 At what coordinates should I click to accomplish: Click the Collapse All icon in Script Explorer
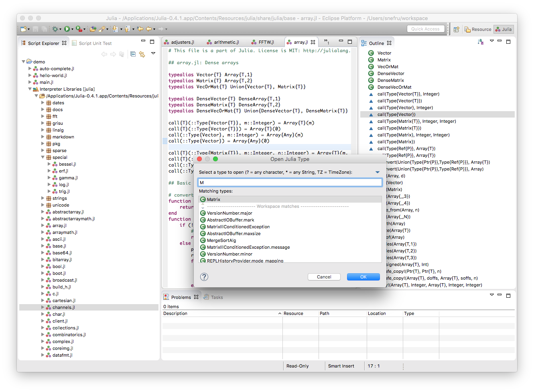[132, 54]
